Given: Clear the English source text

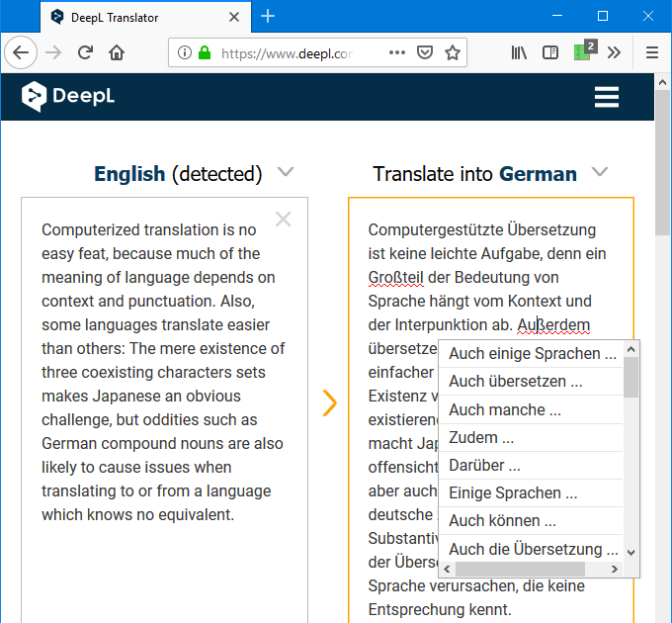Looking at the screenshot, I should [283, 220].
